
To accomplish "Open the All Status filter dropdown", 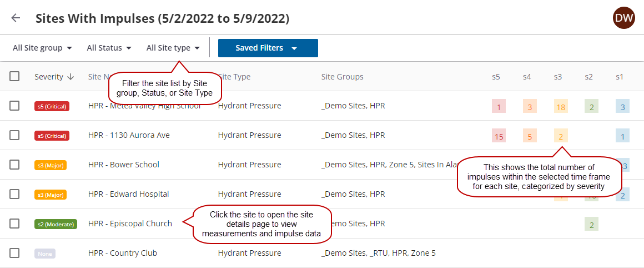I will (x=109, y=48).
